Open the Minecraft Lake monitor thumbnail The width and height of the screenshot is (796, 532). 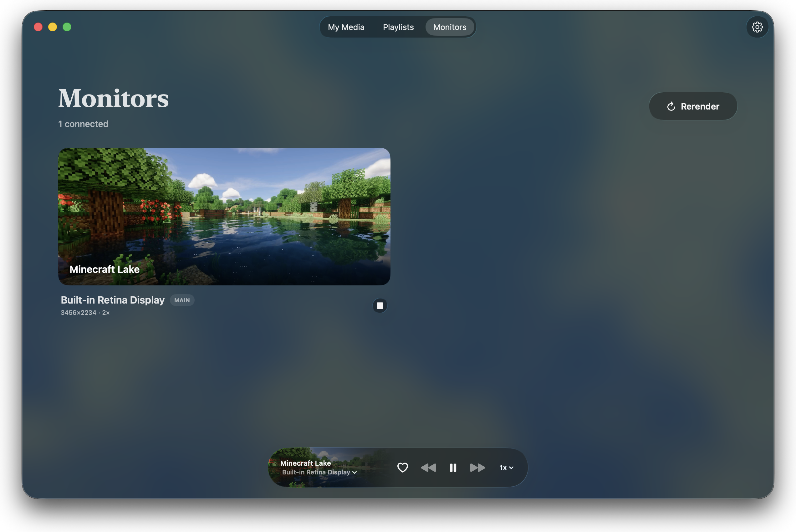coord(224,216)
